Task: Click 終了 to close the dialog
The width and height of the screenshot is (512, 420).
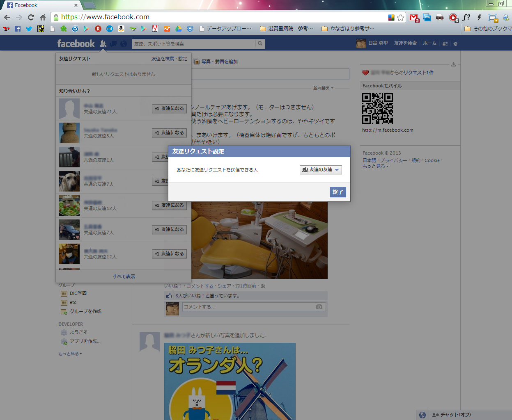Action: click(x=338, y=192)
